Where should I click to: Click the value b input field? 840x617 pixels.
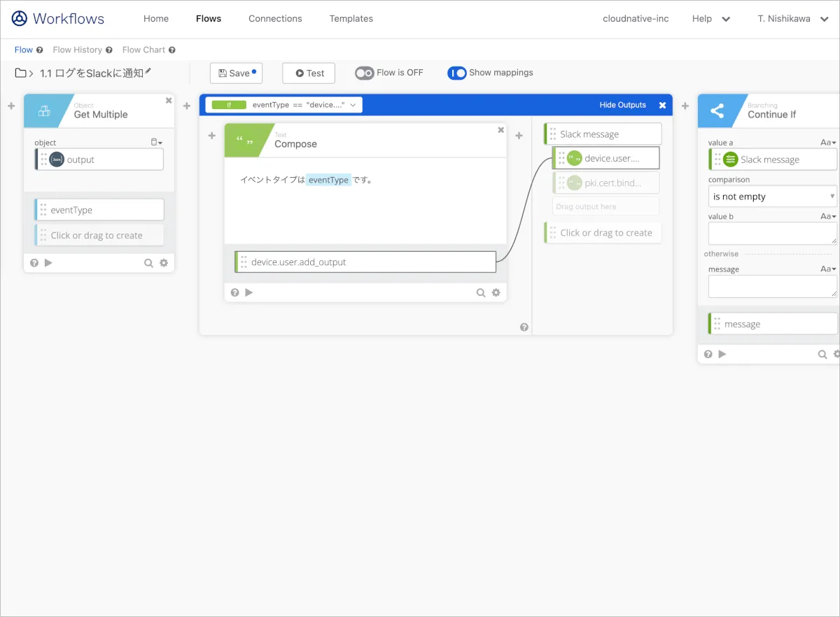pos(773,233)
